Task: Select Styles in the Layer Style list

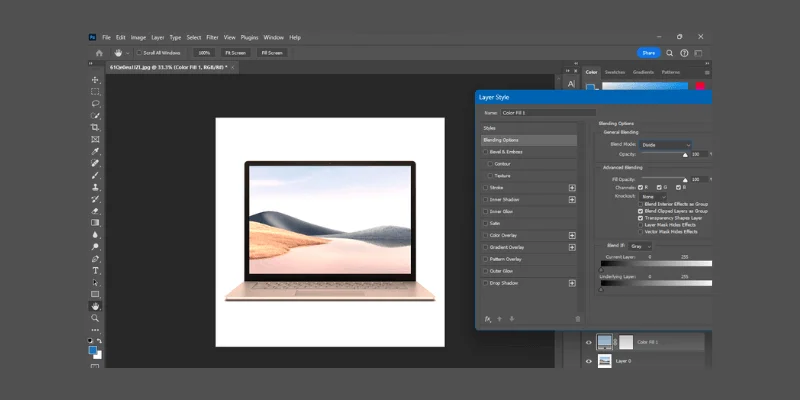Action: [x=529, y=128]
